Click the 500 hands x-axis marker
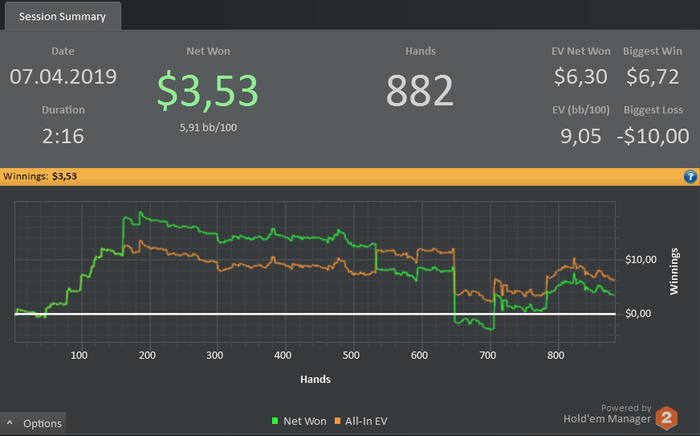Viewport: 700px width, 436px height. (x=351, y=356)
